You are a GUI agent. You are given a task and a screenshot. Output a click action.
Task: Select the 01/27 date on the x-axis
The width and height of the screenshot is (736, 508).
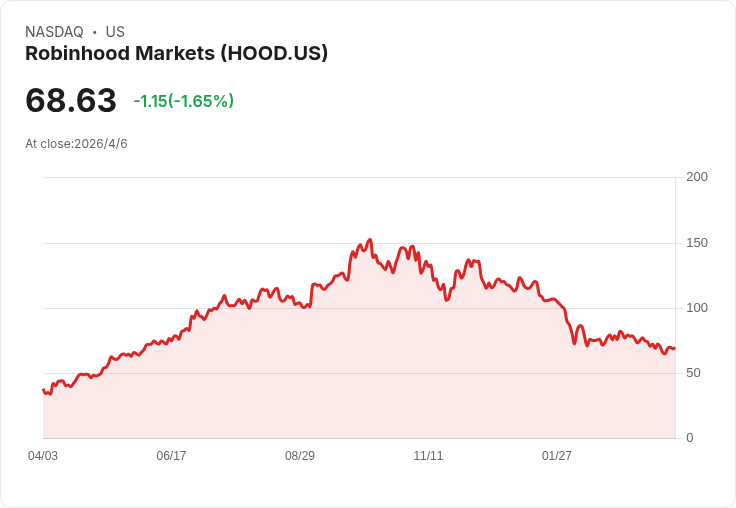(557, 456)
